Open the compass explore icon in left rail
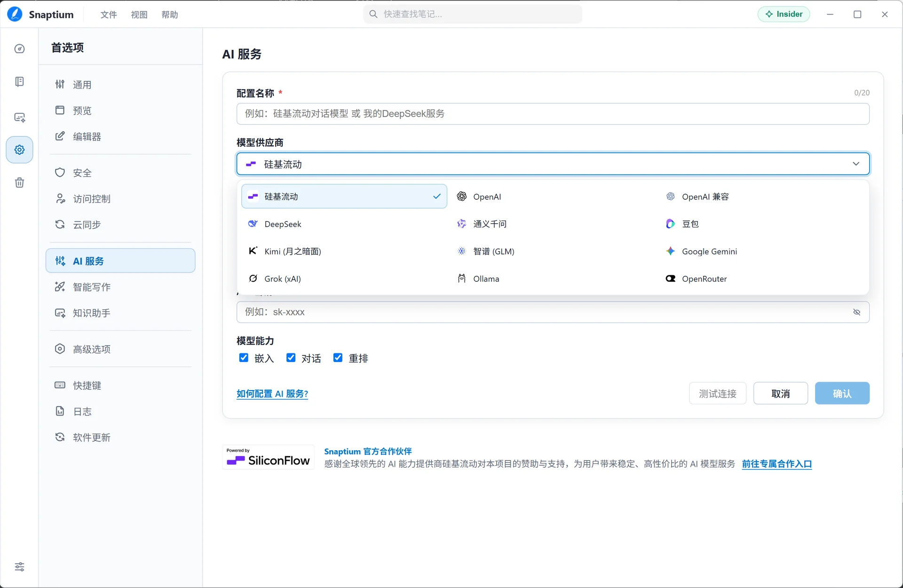The width and height of the screenshot is (903, 588). pyautogui.click(x=19, y=49)
